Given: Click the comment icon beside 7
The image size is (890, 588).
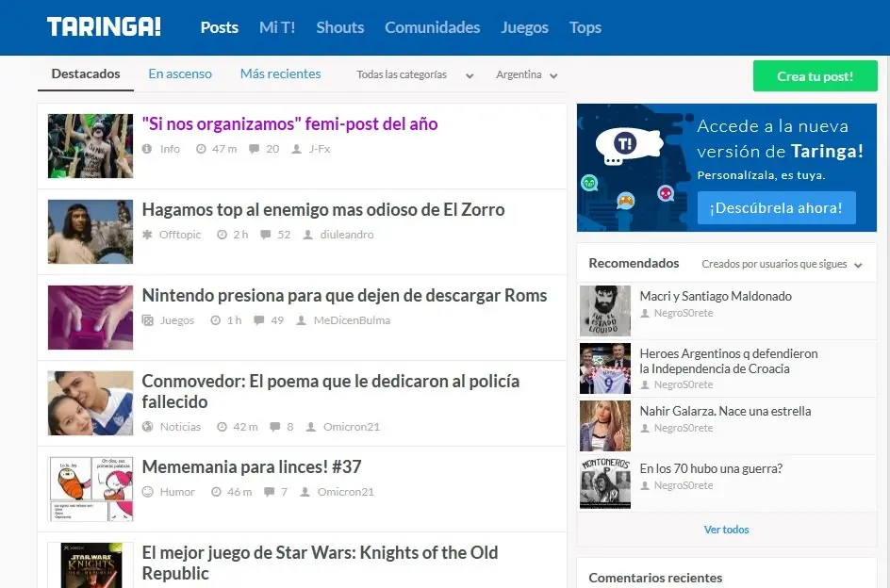Looking at the screenshot, I should [x=269, y=492].
